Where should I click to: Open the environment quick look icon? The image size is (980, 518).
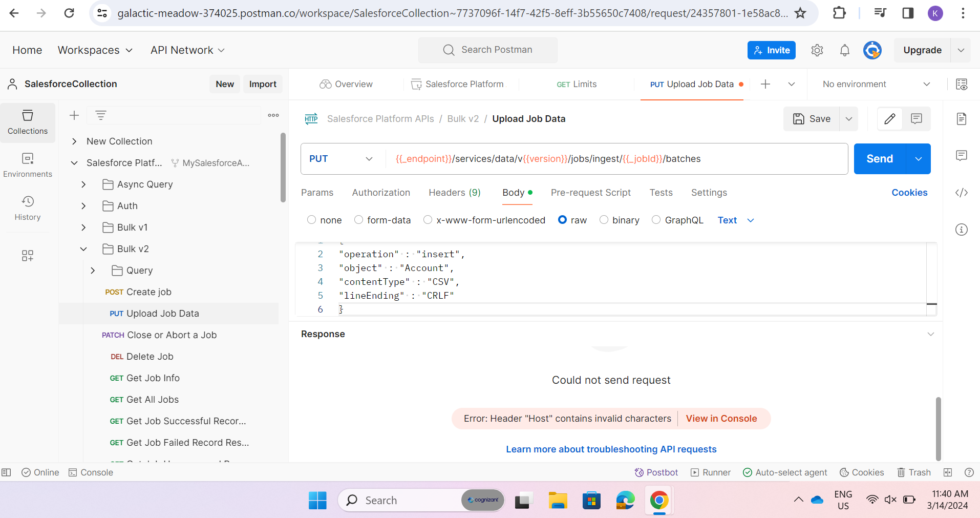pyautogui.click(x=962, y=84)
